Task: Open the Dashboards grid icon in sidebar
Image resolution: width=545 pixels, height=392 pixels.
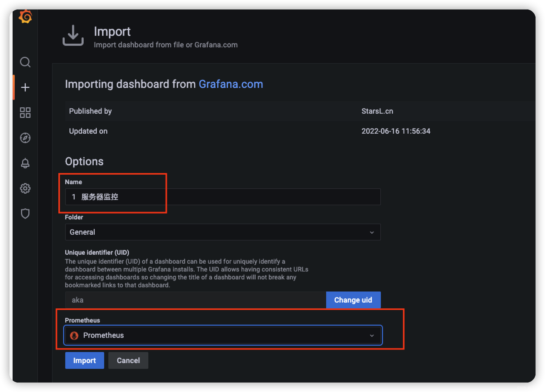Action: (x=25, y=113)
